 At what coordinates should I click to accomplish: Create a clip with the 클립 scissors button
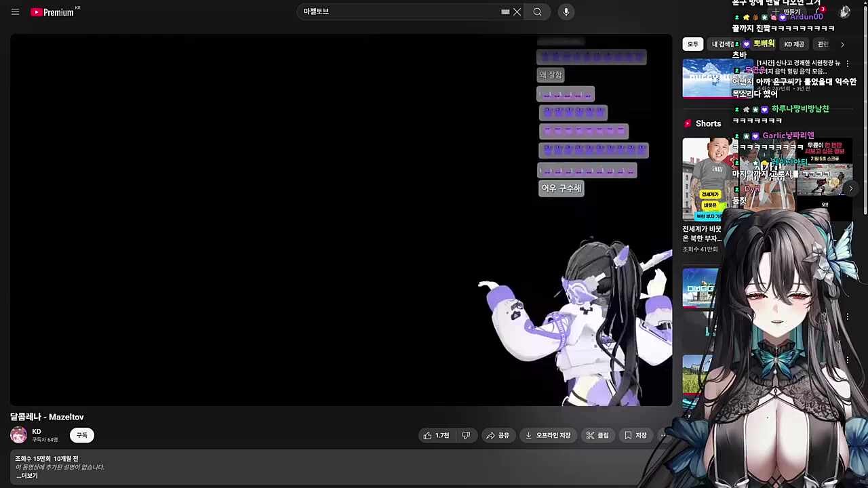pos(597,435)
